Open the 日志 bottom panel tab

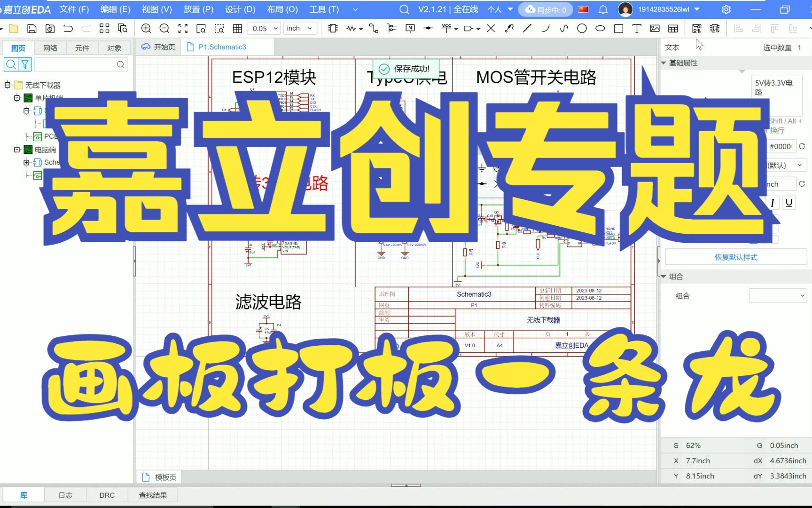tap(65, 495)
